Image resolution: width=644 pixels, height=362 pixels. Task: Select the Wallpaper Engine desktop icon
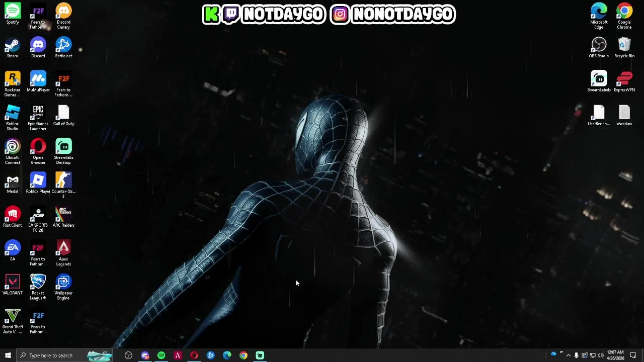pos(63,287)
